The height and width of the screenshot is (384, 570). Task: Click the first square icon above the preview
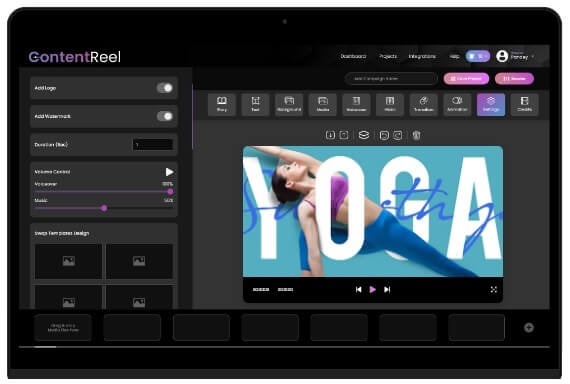point(330,135)
